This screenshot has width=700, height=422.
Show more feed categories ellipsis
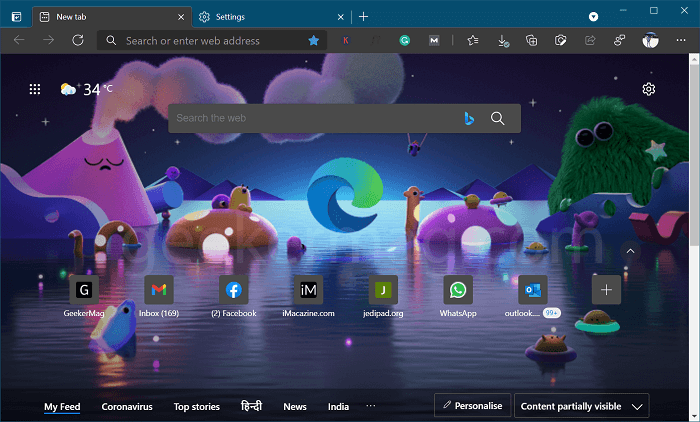[x=371, y=406]
